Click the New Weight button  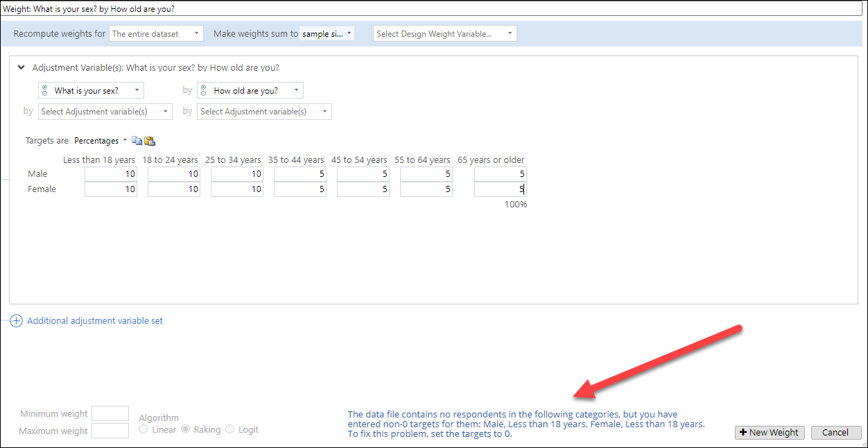coord(770,432)
